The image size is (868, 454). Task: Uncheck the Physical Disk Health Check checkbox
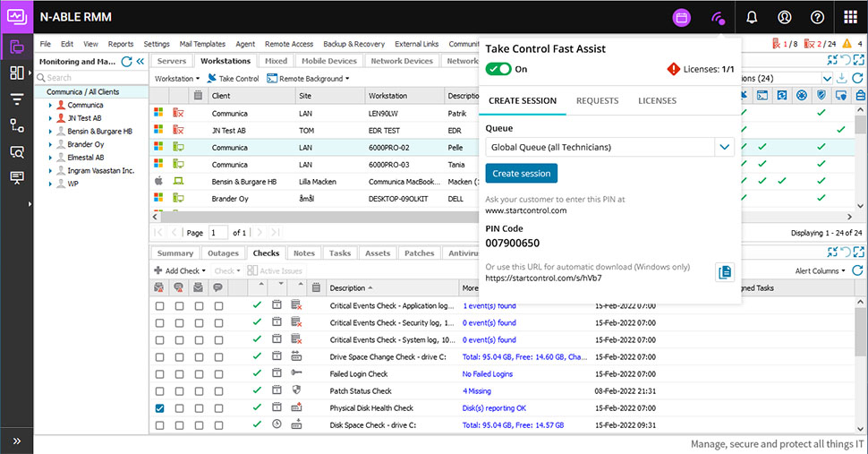[159, 408]
